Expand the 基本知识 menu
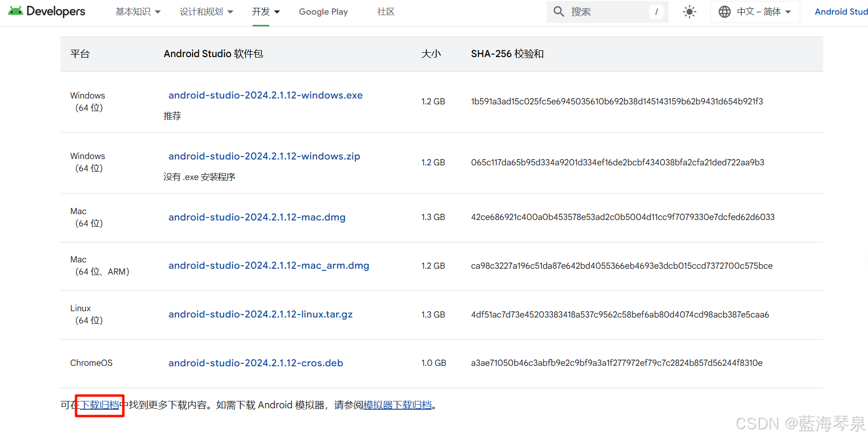Image resolution: width=868 pixels, height=438 pixels. coord(138,12)
